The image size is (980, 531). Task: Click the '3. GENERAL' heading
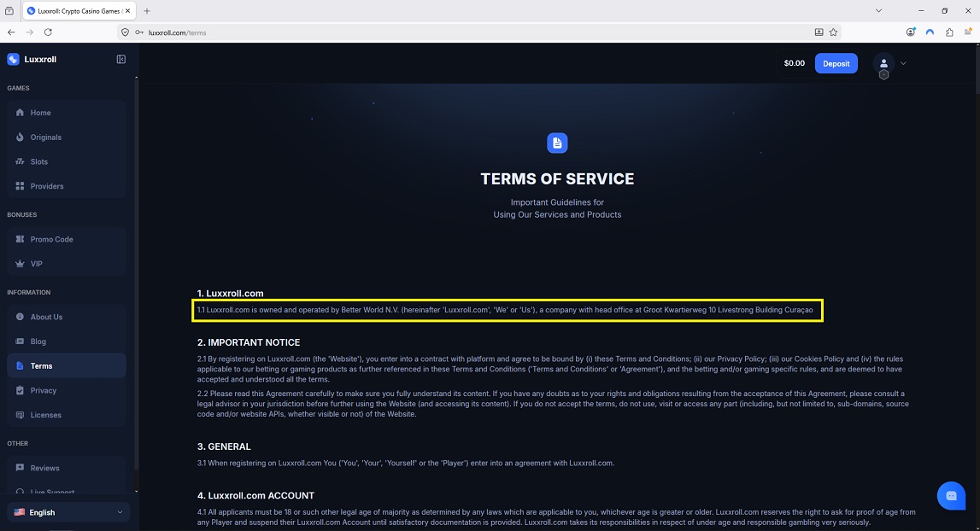(224, 446)
